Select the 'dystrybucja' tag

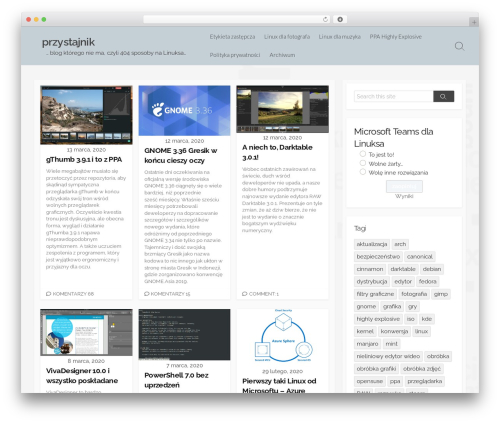372,281
